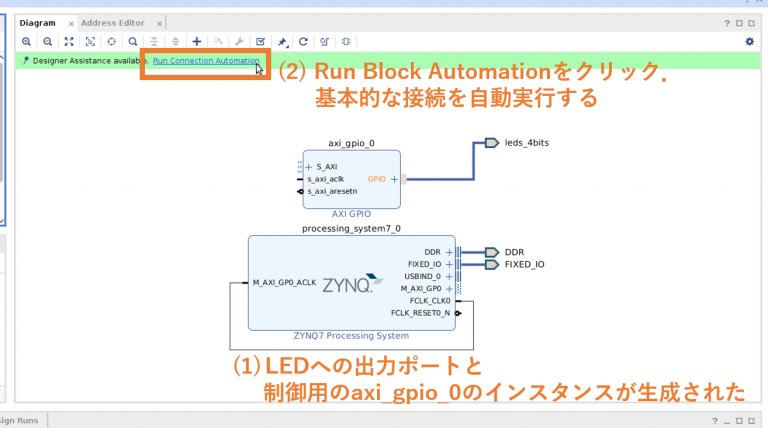This screenshot has width=768, height=428.
Task: Click the Zoom Fit icon
Action: [x=69, y=41]
